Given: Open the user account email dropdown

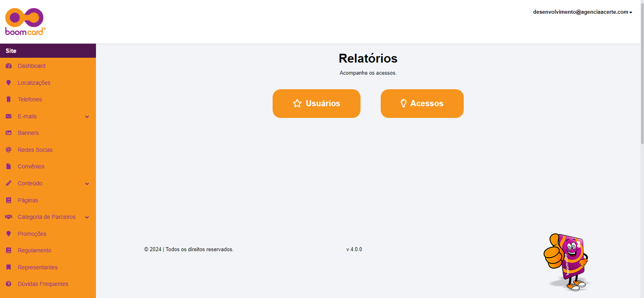Looking at the screenshot, I should [x=582, y=12].
